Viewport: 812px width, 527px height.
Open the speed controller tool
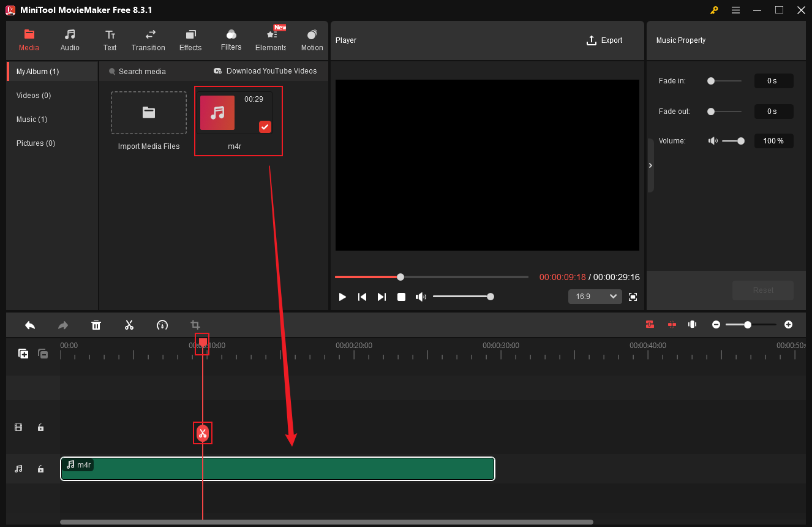click(162, 325)
